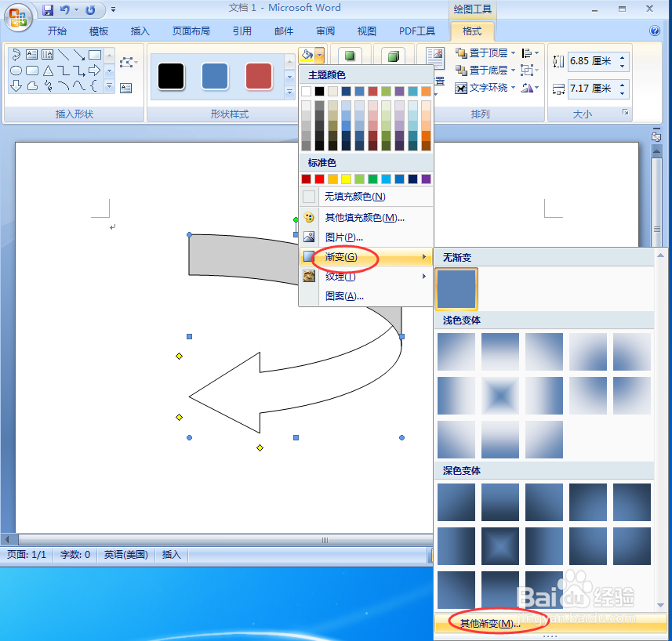Select the rectangle shape
The height and width of the screenshot is (641, 672).
pos(95,54)
